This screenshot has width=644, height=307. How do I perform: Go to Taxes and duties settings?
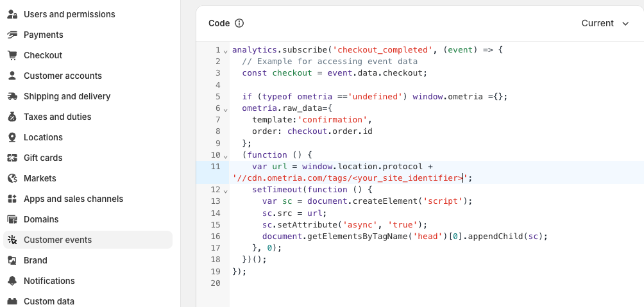click(58, 117)
